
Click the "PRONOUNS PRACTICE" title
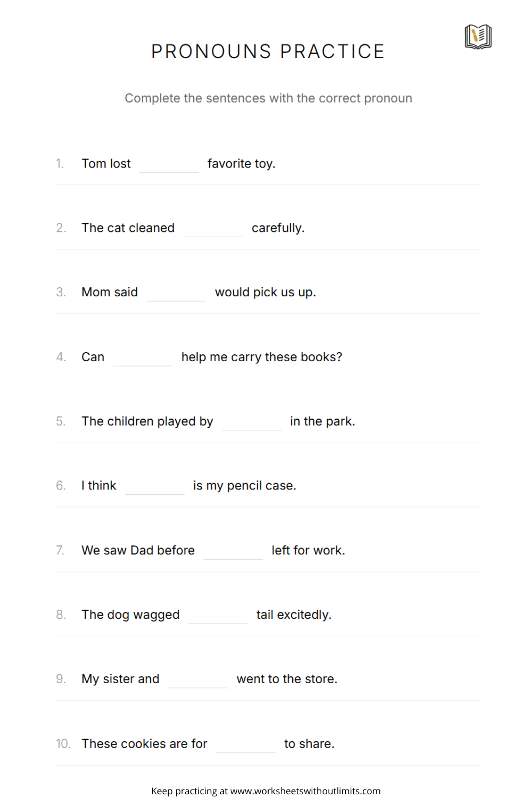tap(268, 52)
